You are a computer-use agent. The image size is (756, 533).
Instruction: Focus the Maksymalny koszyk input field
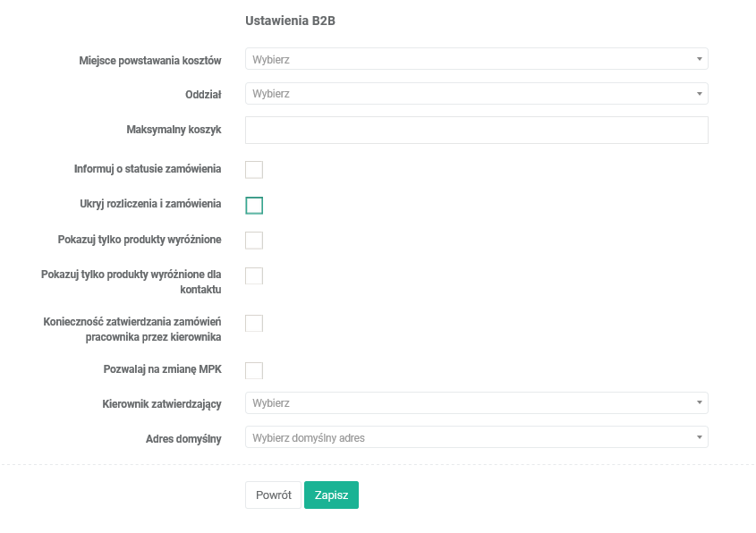coord(476,130)
